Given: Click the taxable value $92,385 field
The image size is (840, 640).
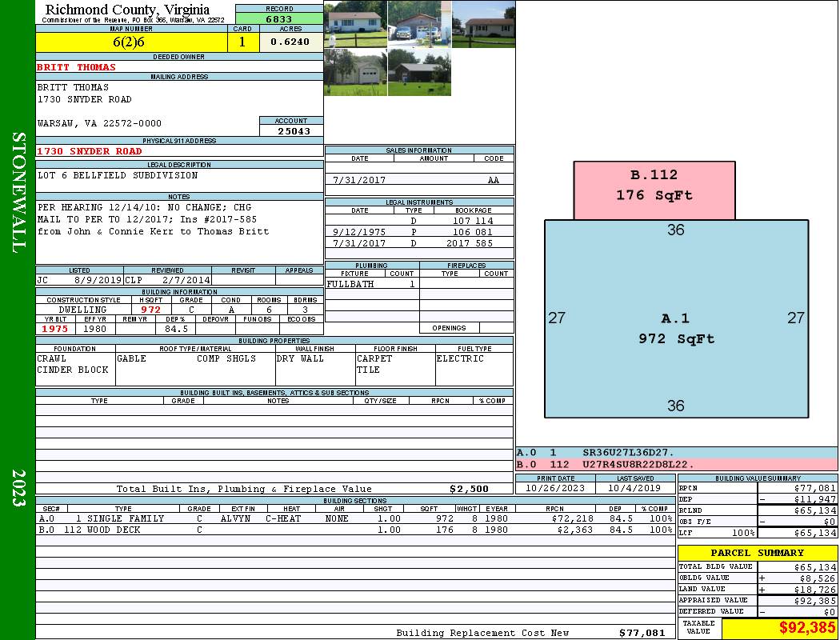Looking at the screenshot, I should [779, 628].
